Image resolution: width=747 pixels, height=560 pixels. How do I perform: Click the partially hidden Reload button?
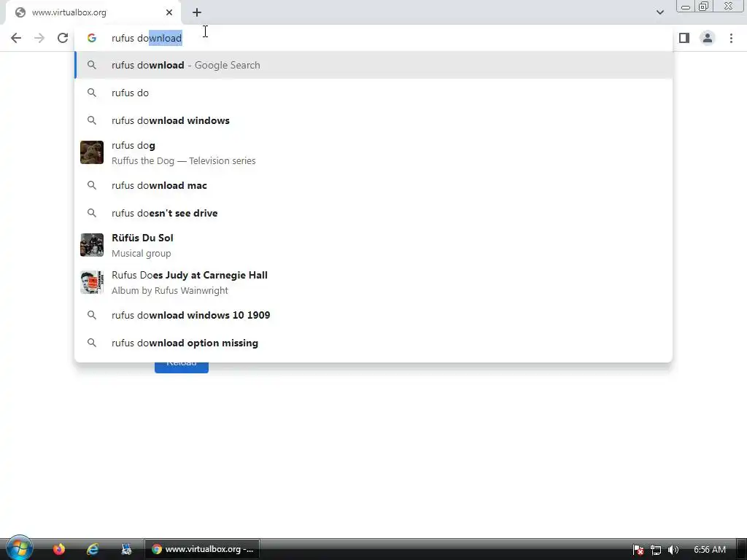[182, 367]
